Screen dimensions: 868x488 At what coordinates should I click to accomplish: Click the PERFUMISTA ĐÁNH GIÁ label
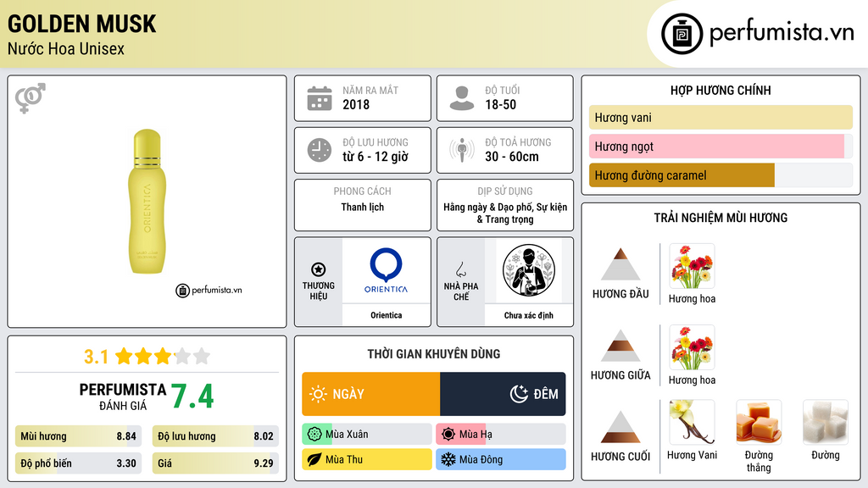[x=123, y=396]
